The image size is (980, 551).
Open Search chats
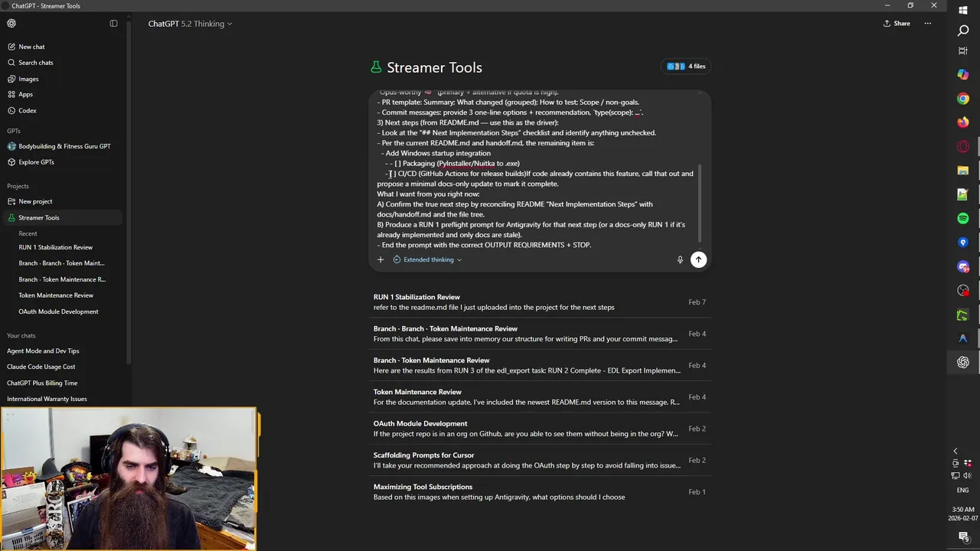point(35,63)
